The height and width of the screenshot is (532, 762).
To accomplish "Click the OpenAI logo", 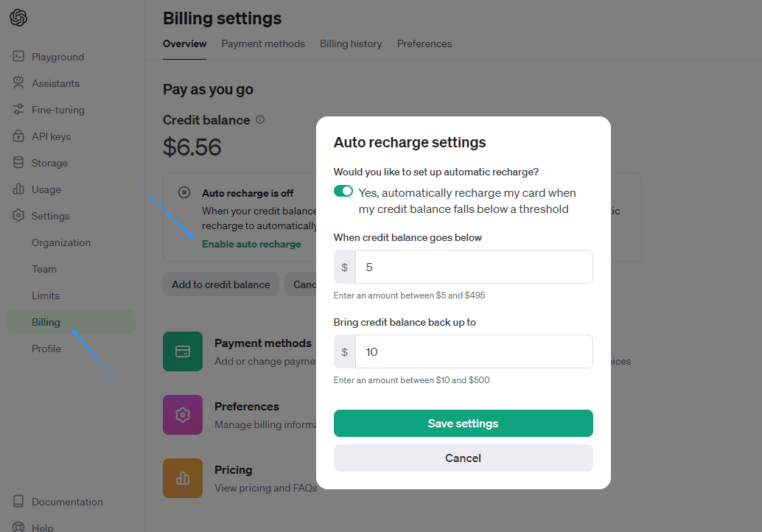I will [20, 16].
